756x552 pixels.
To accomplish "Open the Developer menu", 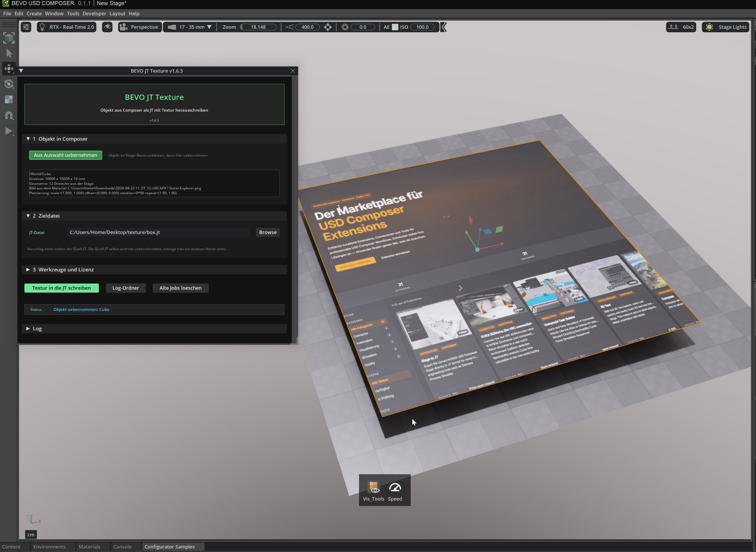I will 94,13.
